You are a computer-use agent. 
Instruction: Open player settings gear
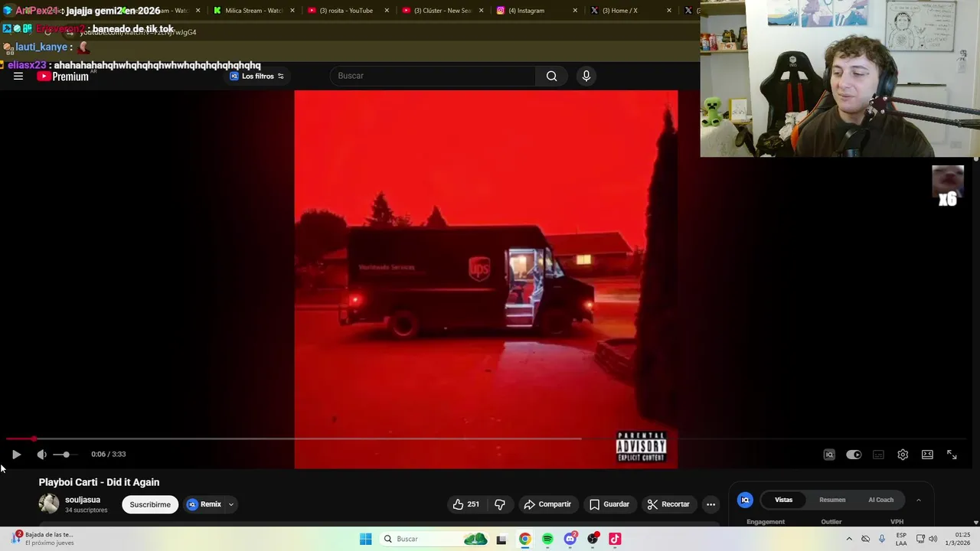903,455
